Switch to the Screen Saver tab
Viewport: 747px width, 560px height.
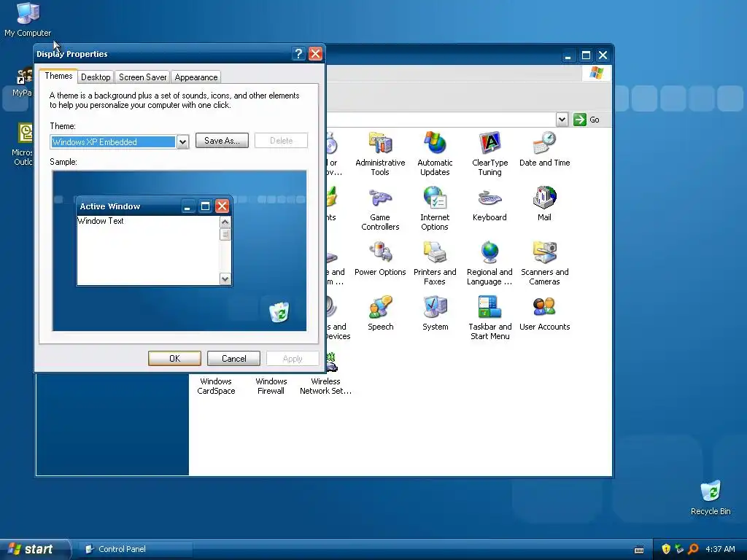[142, 77]
